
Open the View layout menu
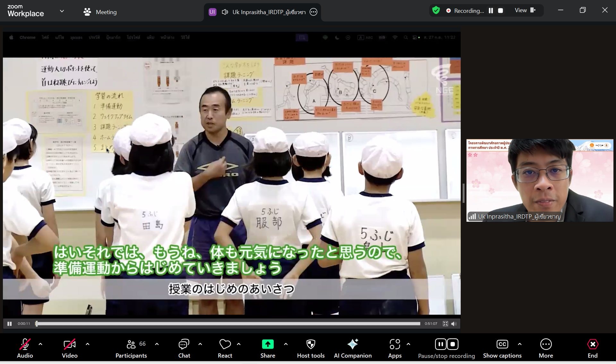tap(525, 11)
